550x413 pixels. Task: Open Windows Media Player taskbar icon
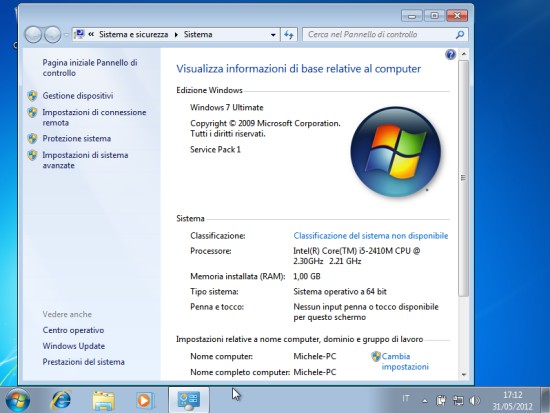[145, 400]
